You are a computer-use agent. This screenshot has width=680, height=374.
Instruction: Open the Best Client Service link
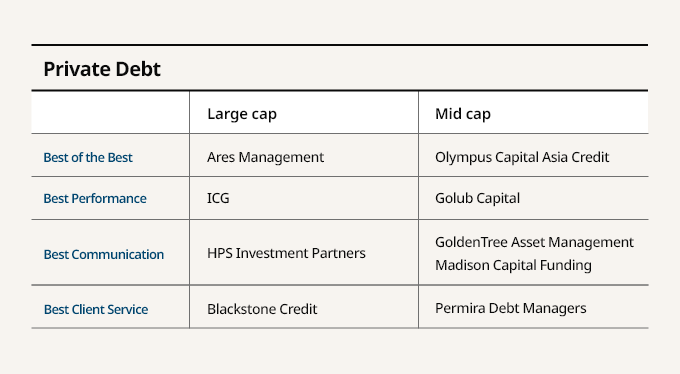click(96, 309)
